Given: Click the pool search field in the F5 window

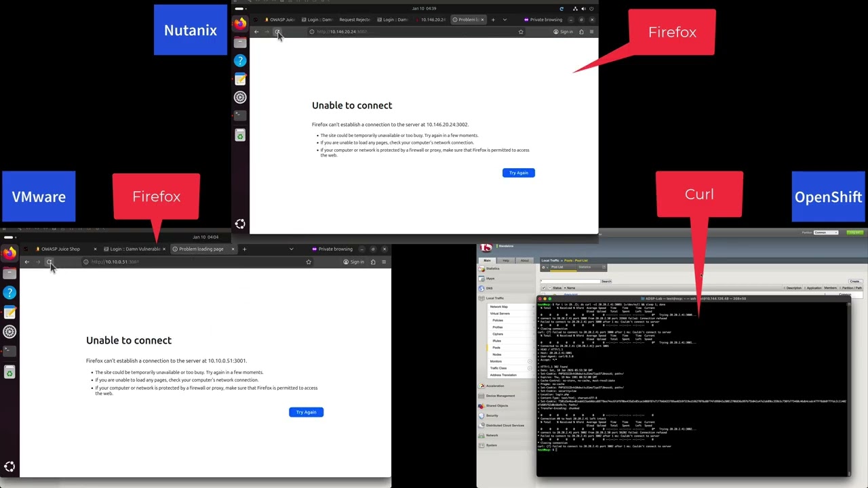Looking at the screenshot, I should point(570,281).
